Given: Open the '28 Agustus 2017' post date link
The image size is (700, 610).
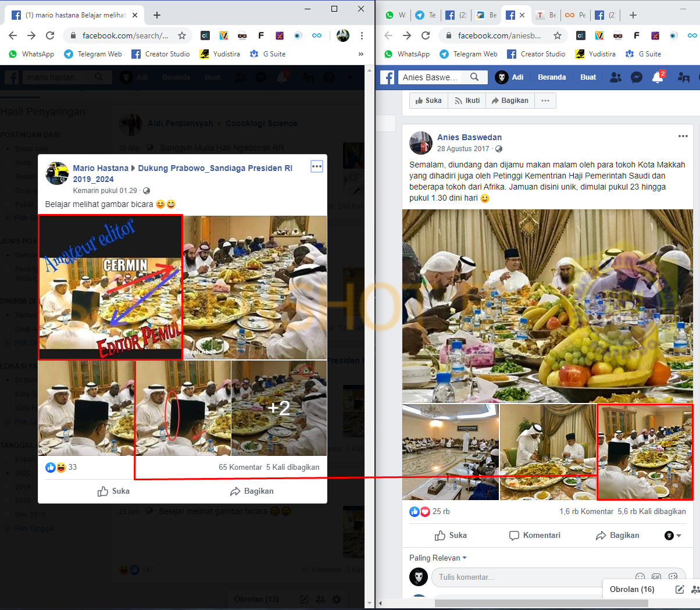Looking at the screenshot, I should [x=463, y=149].
